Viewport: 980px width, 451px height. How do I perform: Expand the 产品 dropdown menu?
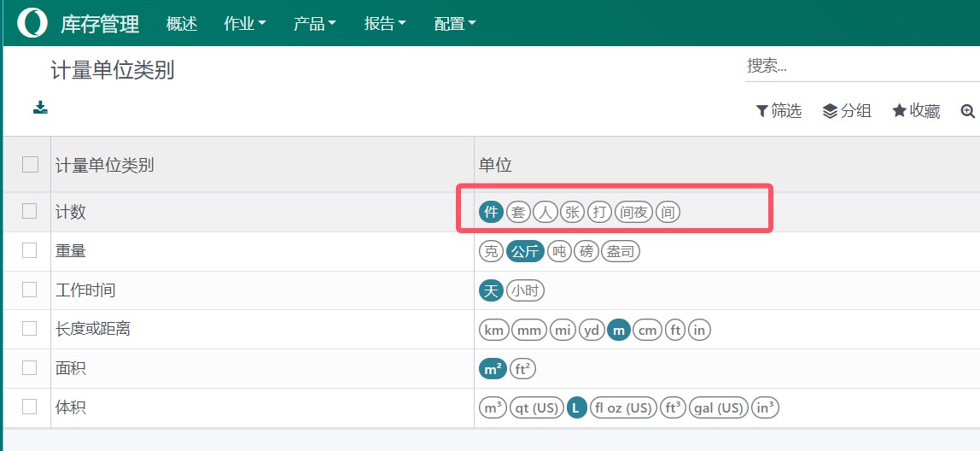coord(314,24)
